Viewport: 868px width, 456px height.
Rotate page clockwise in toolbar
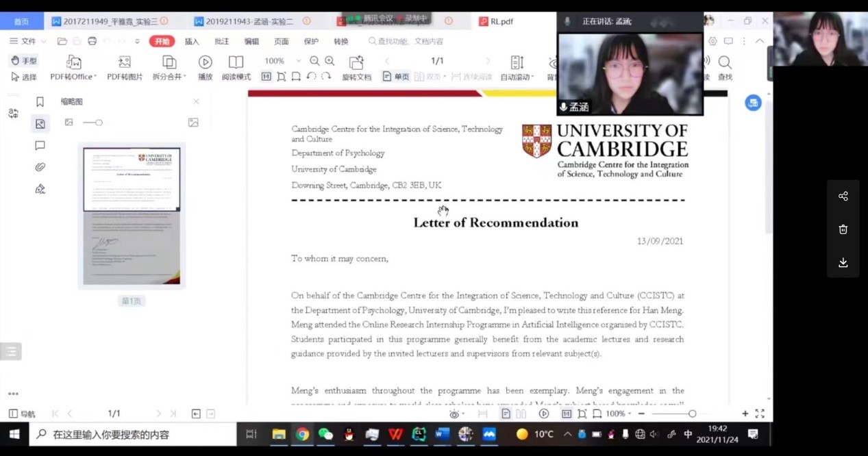click(326, 77)
